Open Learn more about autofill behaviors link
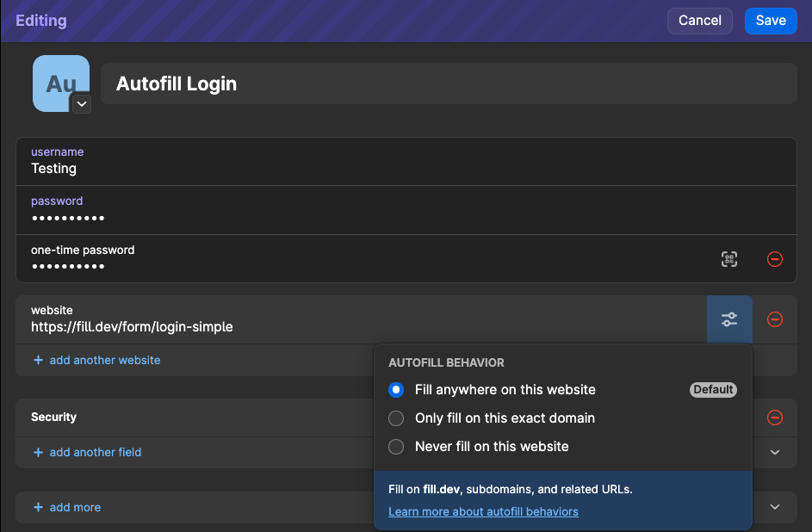Viewport: 812px width, 532px height. (x=483, y=511)
